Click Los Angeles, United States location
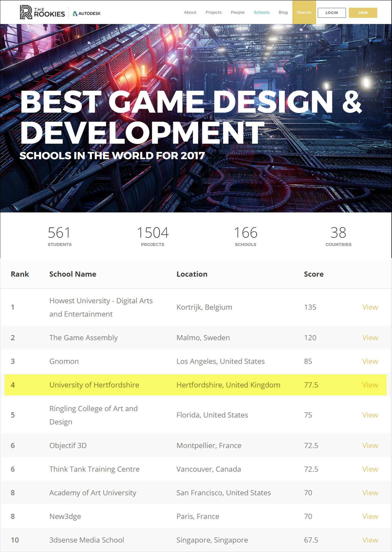The height and width of the screenshot is (552, 392). point(221,361)
